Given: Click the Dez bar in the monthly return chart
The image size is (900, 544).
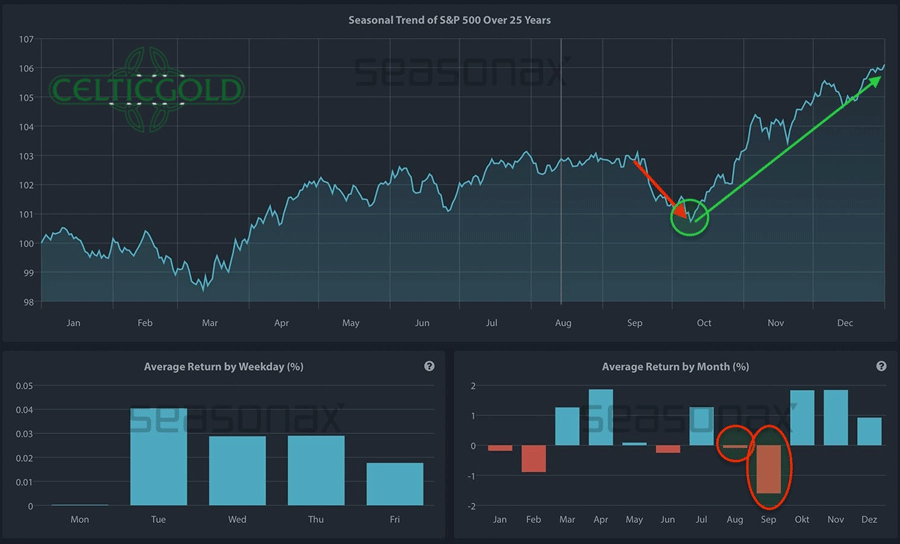Looking at the screenshot, I should 869,431.
